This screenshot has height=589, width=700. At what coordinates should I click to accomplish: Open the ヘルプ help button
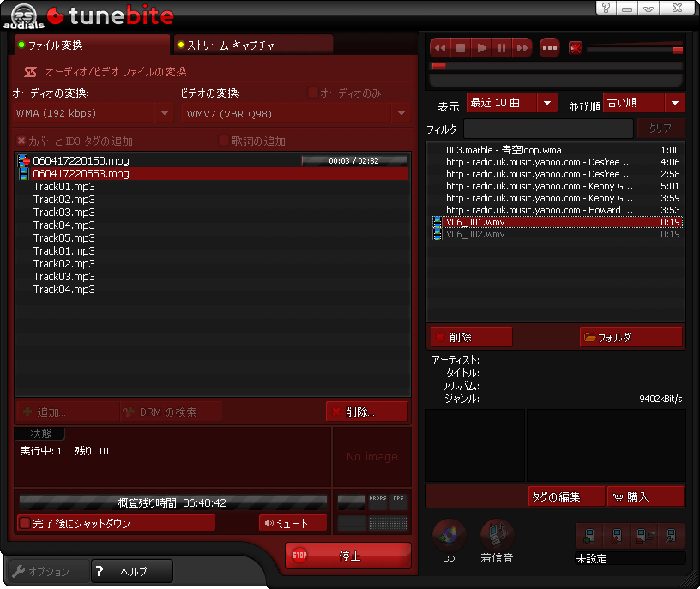tap(132, 571)
